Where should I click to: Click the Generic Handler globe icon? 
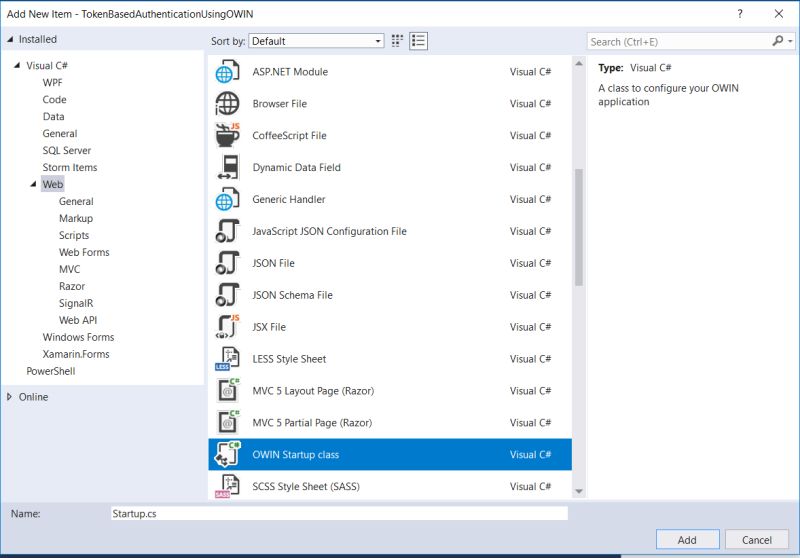(227, 199)
